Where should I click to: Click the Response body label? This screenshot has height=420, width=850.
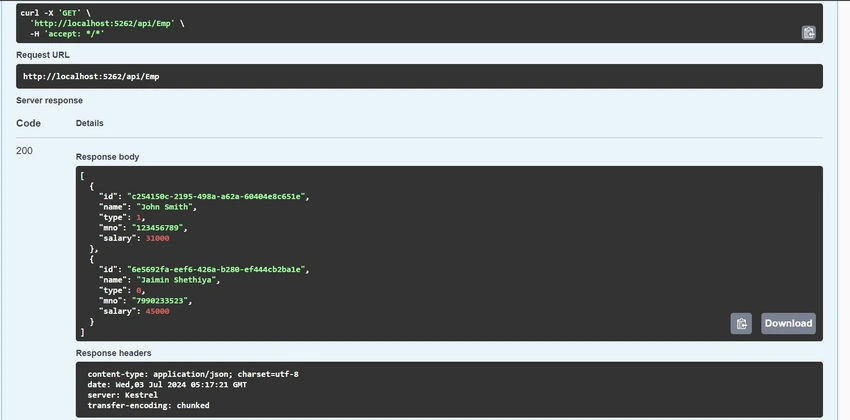pos(107,157)
